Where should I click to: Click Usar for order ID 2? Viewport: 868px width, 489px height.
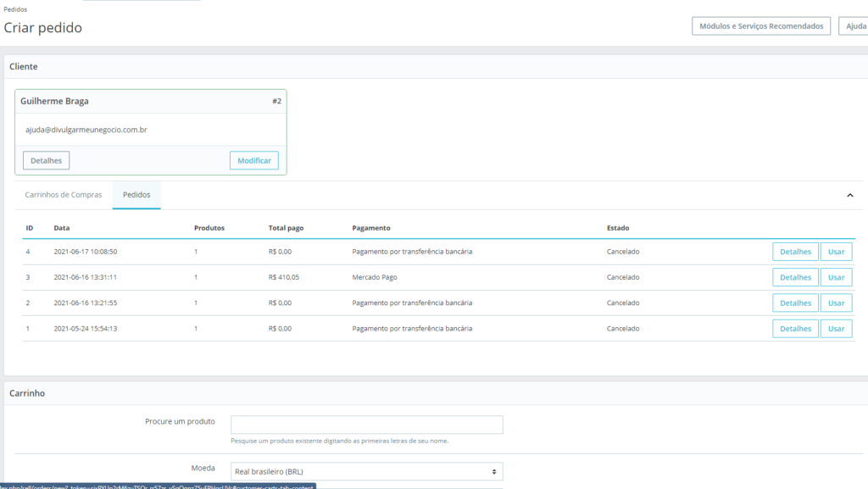tap(836, 303)
